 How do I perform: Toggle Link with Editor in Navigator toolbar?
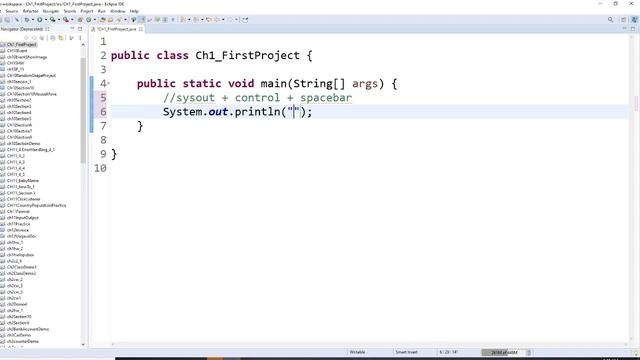point(61,38)
